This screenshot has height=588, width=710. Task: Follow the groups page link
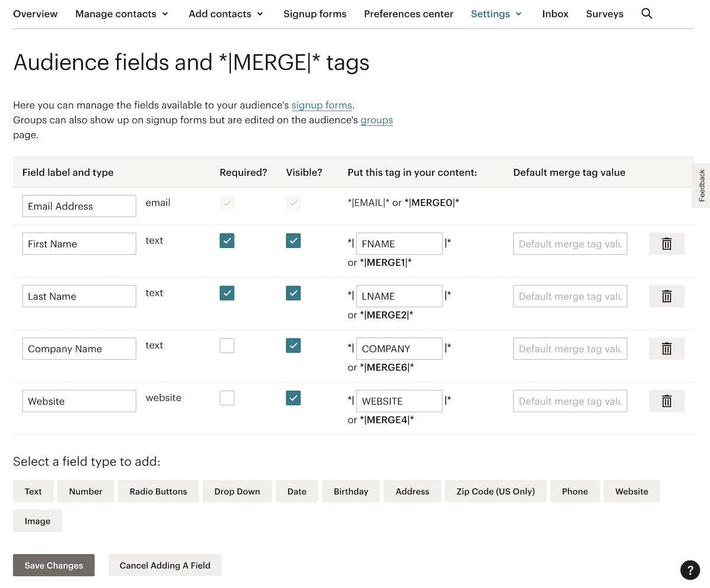[x=377, y=120]
